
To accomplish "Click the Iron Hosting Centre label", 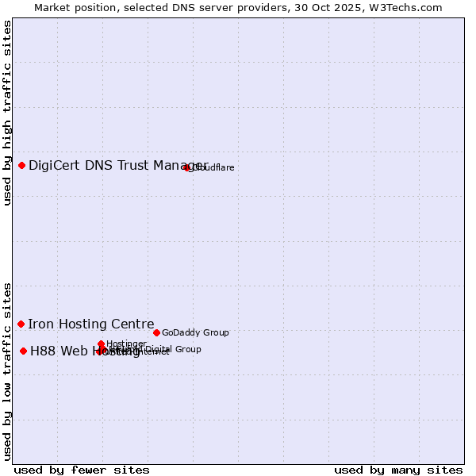I will 91,324.
